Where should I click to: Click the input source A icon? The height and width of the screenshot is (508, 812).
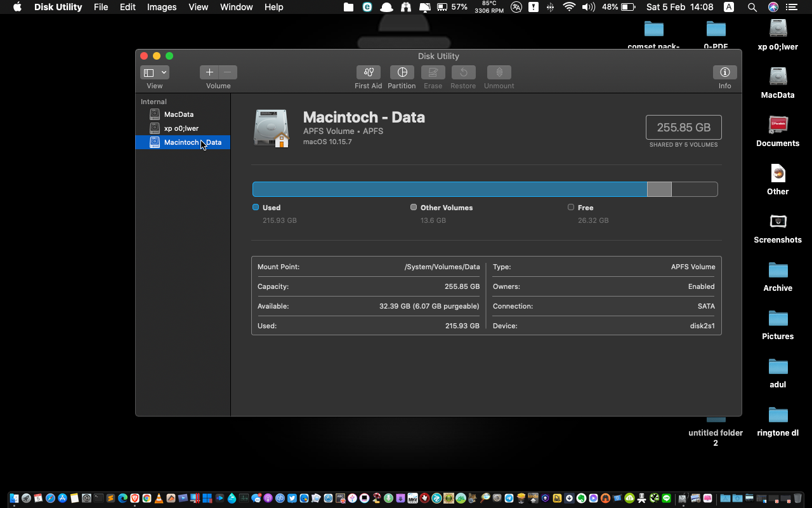(x=729, y=7)
